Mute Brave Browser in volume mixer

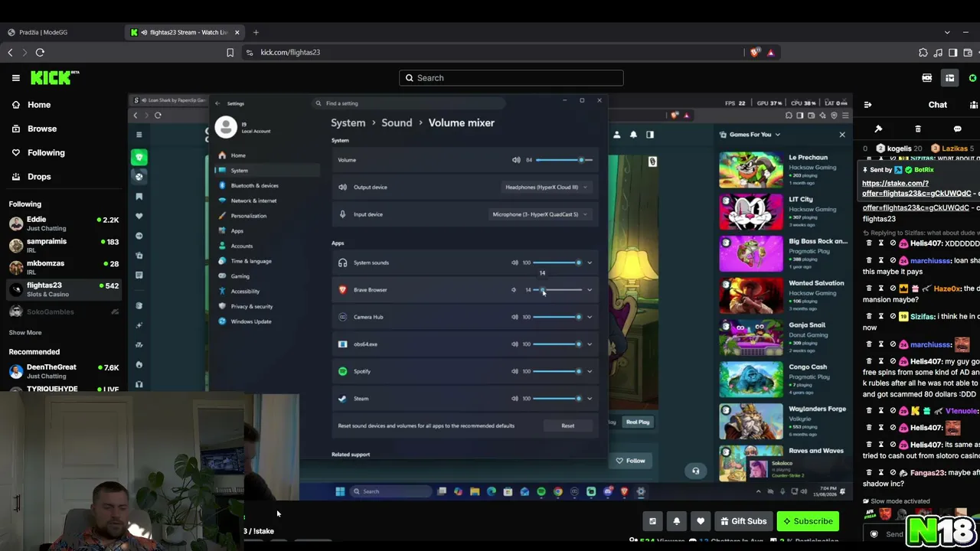pos(514,290)
